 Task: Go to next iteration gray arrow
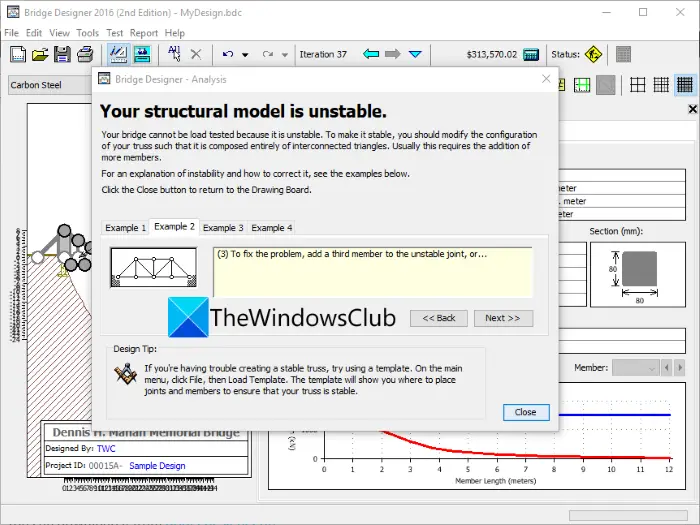tap(393, 54)
